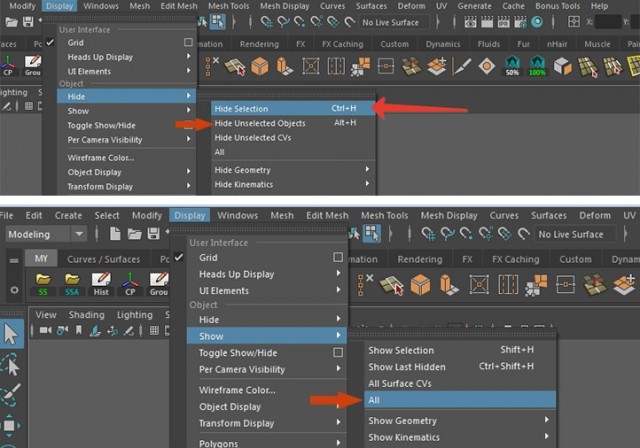Click poly cube shelf icon in lower screenshot
Viewport: 640px width, 448px height.
(x=420, y=284)
